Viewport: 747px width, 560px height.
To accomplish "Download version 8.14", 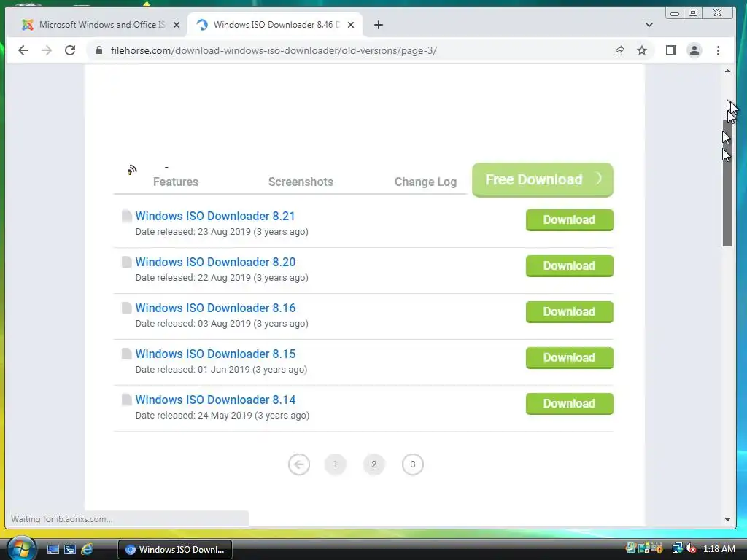I will 569,404.
